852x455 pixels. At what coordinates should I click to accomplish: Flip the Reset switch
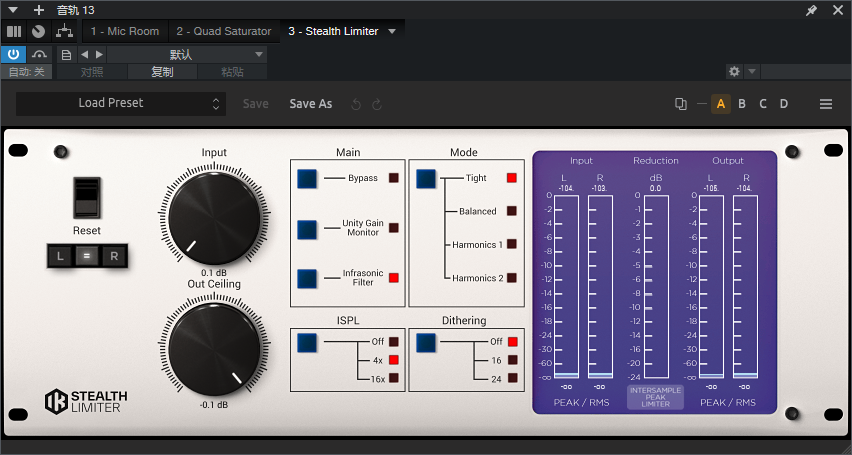(x=87, y=197)
